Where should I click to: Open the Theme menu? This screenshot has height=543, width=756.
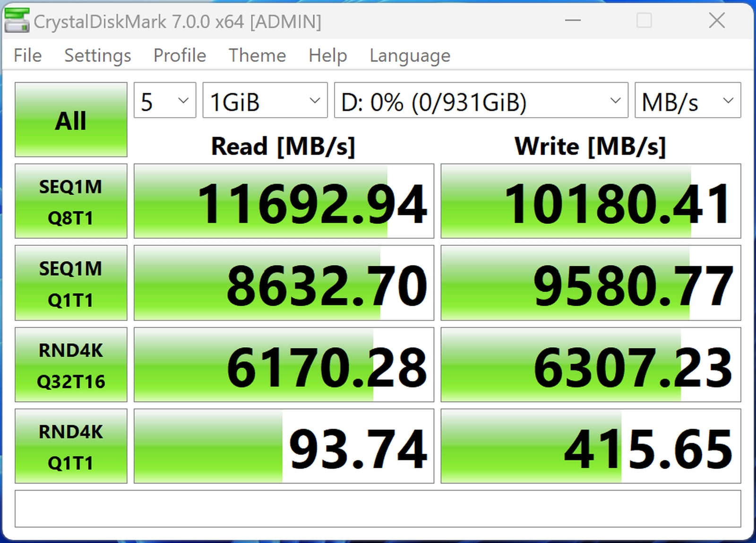click(x=258, y=56)
